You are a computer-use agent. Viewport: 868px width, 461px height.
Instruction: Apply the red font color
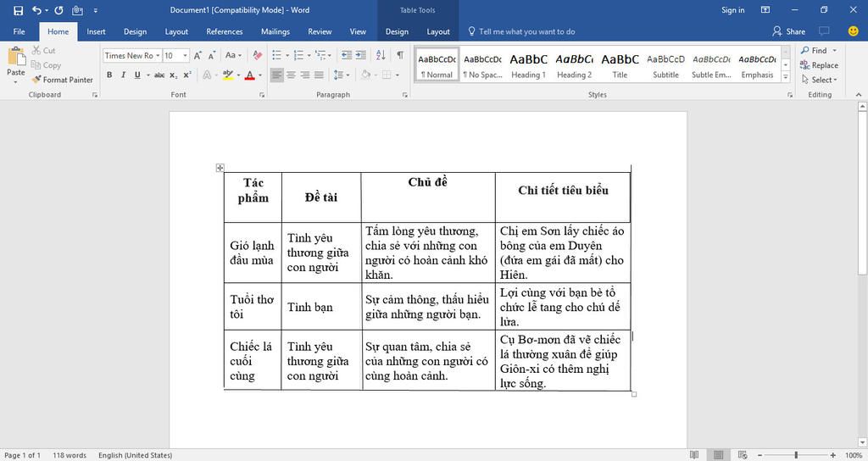(x=250, y=75)
